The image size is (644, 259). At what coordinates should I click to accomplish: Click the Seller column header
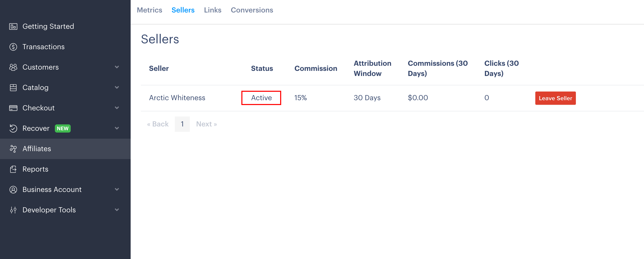click(x=159, y=68)
